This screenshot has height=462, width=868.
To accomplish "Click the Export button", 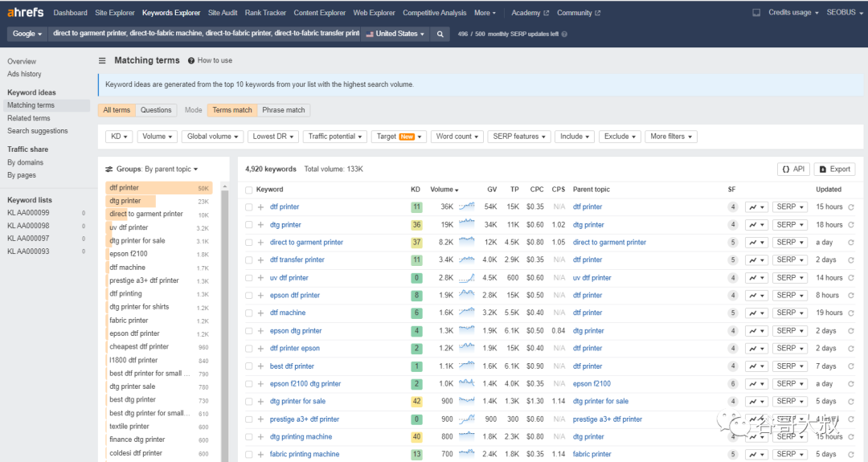I will [835, 170].
